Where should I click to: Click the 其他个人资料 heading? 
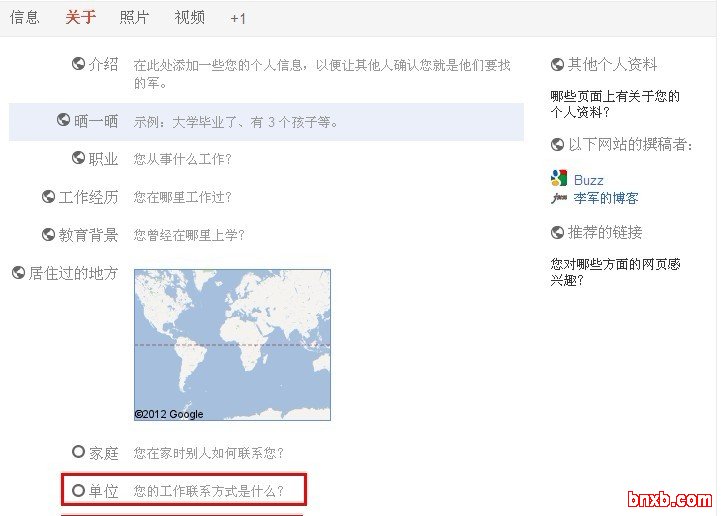pos(613,64)
